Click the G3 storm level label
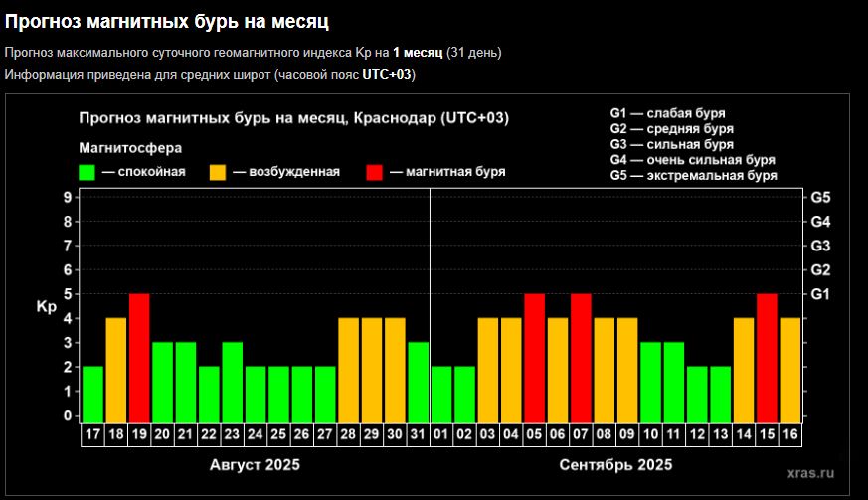This screenshot has width=868, height=500. click(820, 246)
